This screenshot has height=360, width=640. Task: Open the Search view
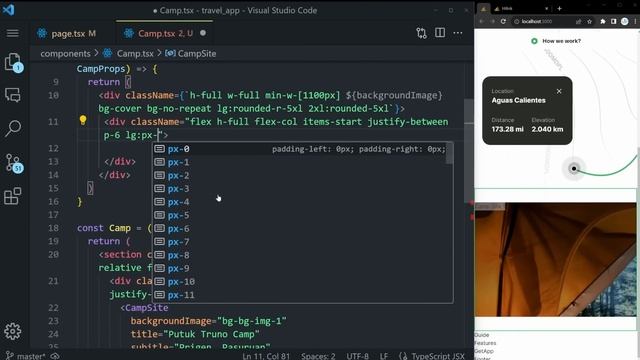pyautogui.click(x=13, y=128)
